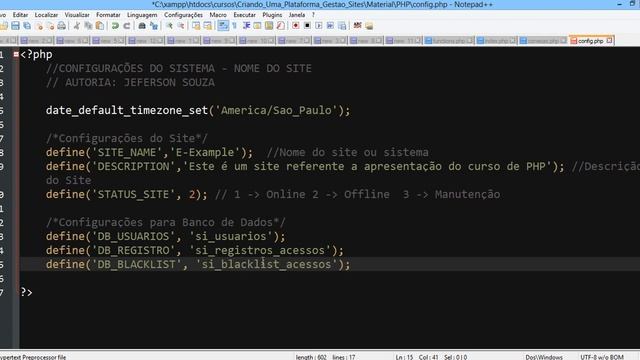
Task: Open Replace from the toolbar icon
Action: tap(154, 26)
